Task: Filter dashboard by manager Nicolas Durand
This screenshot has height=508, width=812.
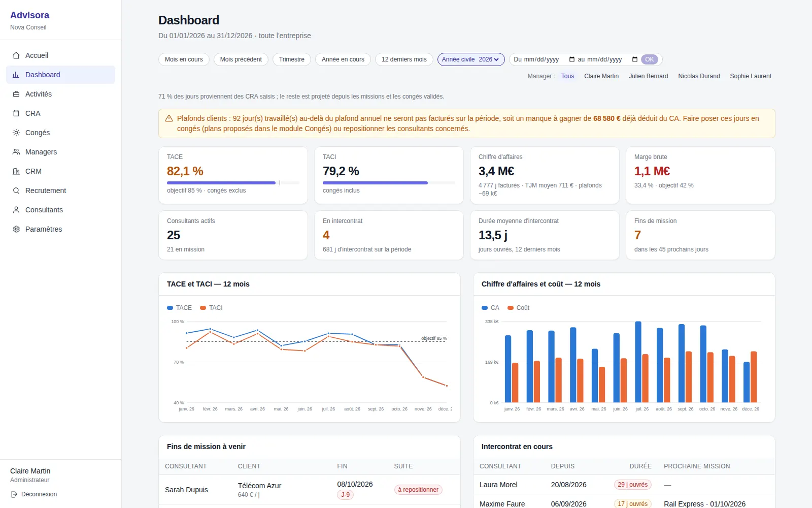Action: click(699, 76)
